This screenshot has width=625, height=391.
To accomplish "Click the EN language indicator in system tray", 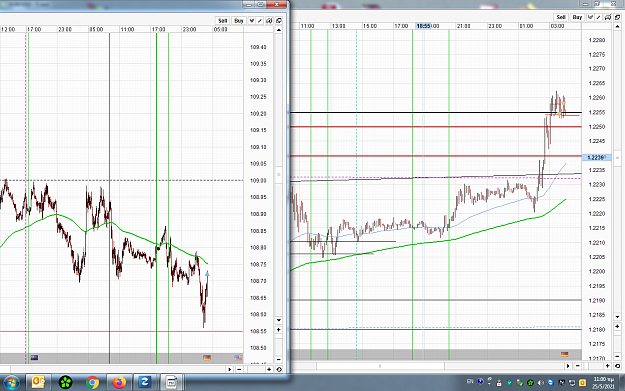I will click(470, 381).
